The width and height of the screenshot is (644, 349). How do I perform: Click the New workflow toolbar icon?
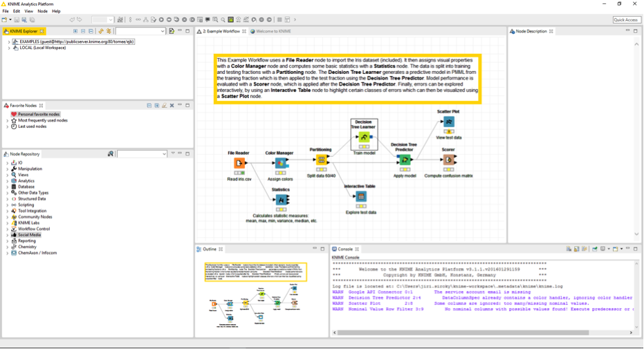click(5, 19)
